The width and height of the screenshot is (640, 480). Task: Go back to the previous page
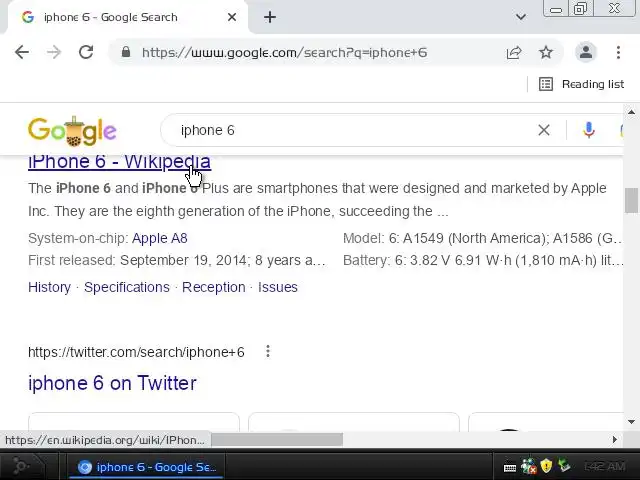[x=22, y=52]
